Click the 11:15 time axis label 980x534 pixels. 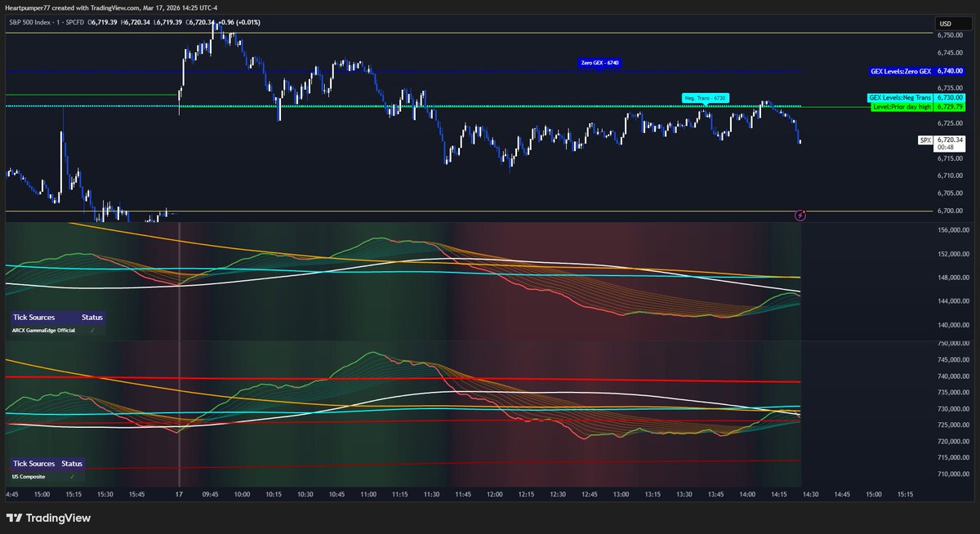pyautogui.click(x=400, y=494)
